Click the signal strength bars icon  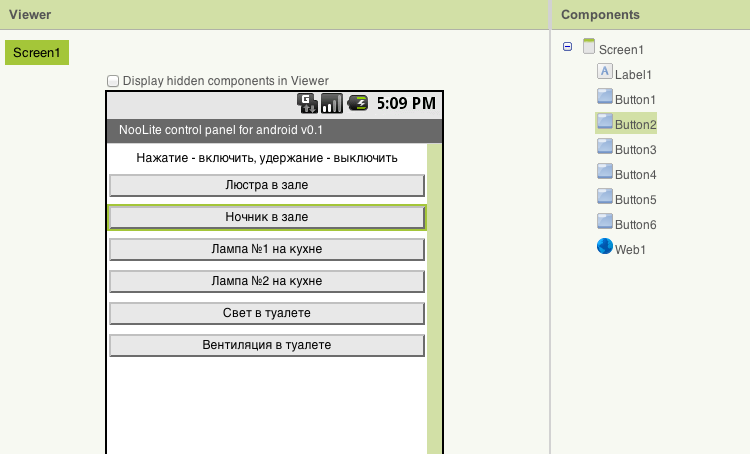click(332, 103)
